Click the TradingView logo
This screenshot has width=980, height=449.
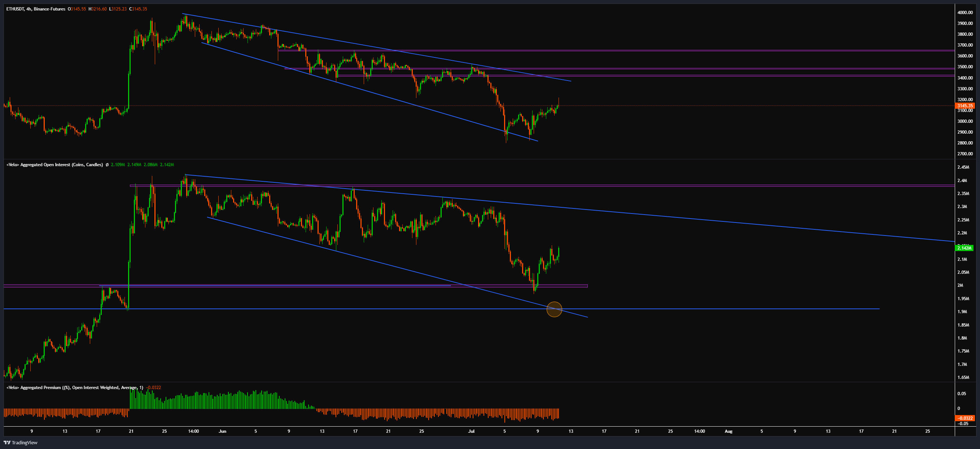tap(21, 442)
